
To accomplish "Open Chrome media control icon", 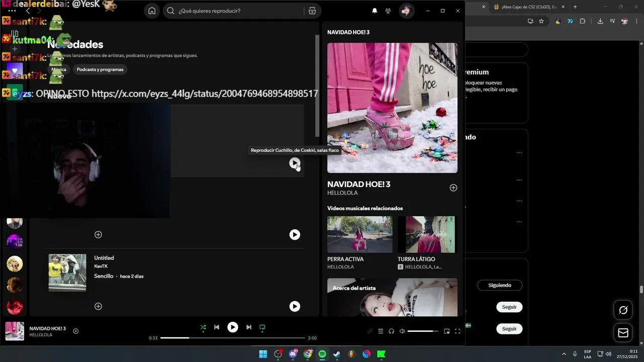I will click(612, 21).
